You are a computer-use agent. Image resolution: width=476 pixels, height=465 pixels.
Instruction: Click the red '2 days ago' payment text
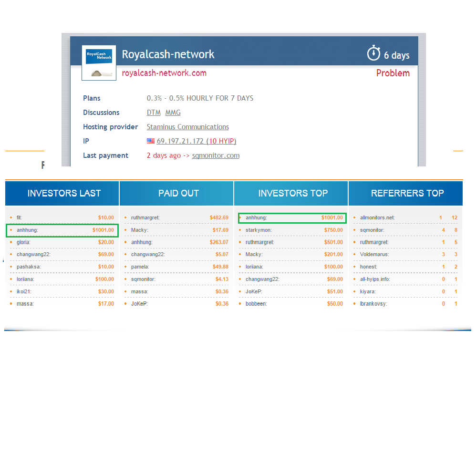[164, 155]
